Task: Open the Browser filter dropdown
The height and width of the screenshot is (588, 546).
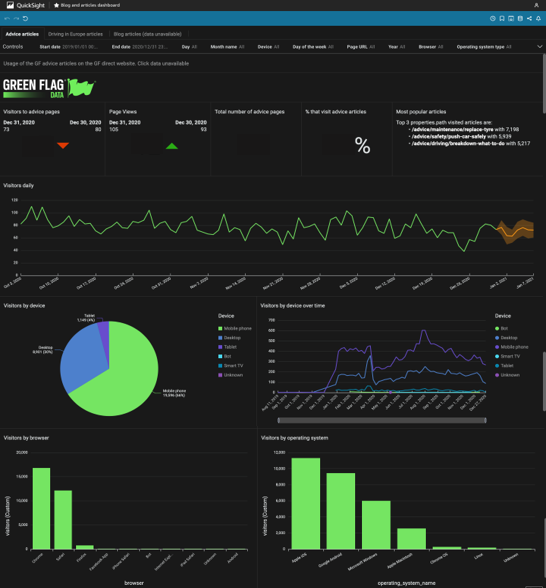Action: 431,47
